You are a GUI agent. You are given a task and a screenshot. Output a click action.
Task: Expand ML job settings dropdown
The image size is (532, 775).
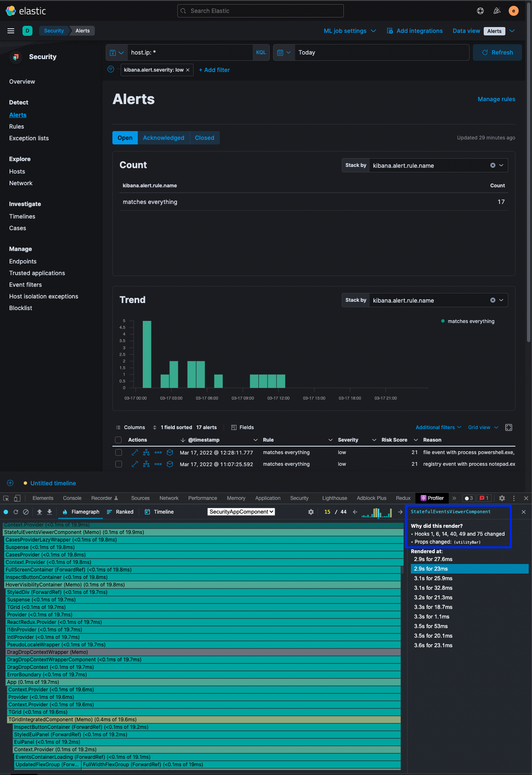point(350,31)
